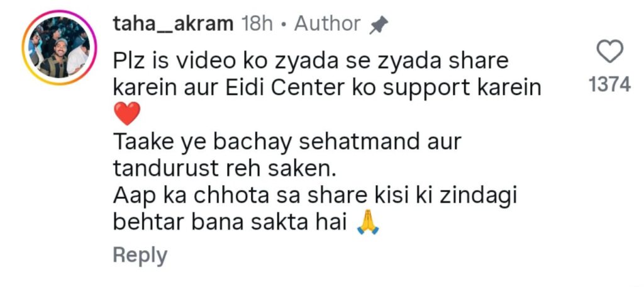Click the red heart emoji
Screen dimensions: 644x287
click(127, 114)
